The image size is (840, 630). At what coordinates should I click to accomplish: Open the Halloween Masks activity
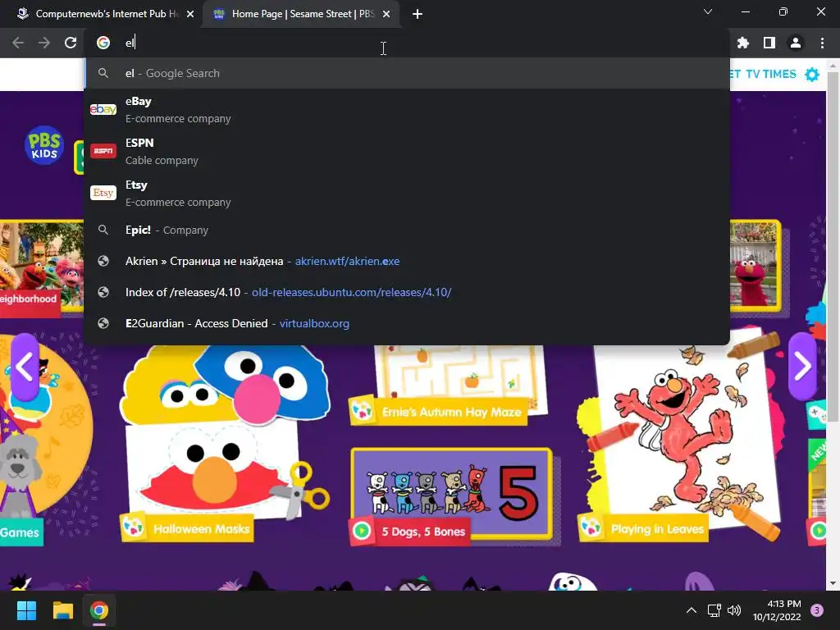coord(223,445)
